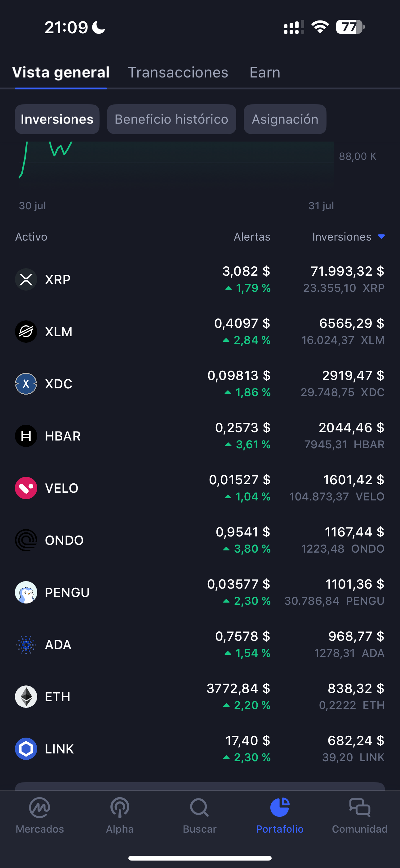The width and height of the screenshot is (400, 868).
Task: Open the Mercados tab icon
Action: [40, 807]
